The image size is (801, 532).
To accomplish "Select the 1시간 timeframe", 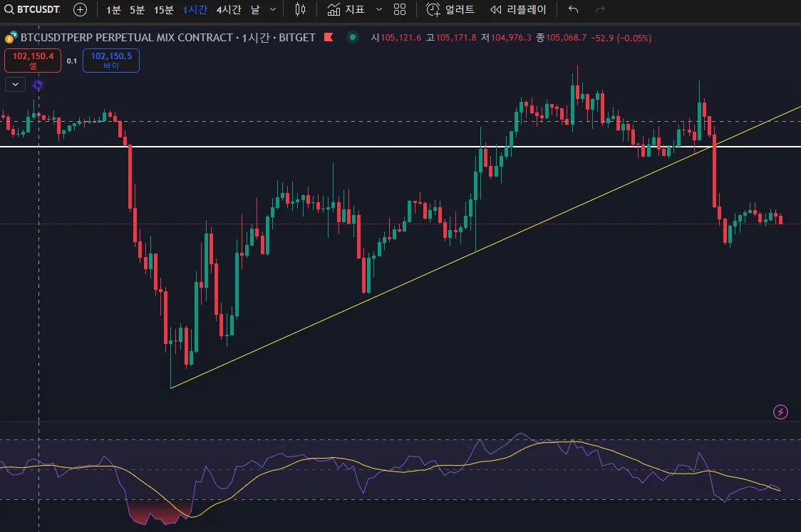I will pyautogui.click(x=195, y=10).
